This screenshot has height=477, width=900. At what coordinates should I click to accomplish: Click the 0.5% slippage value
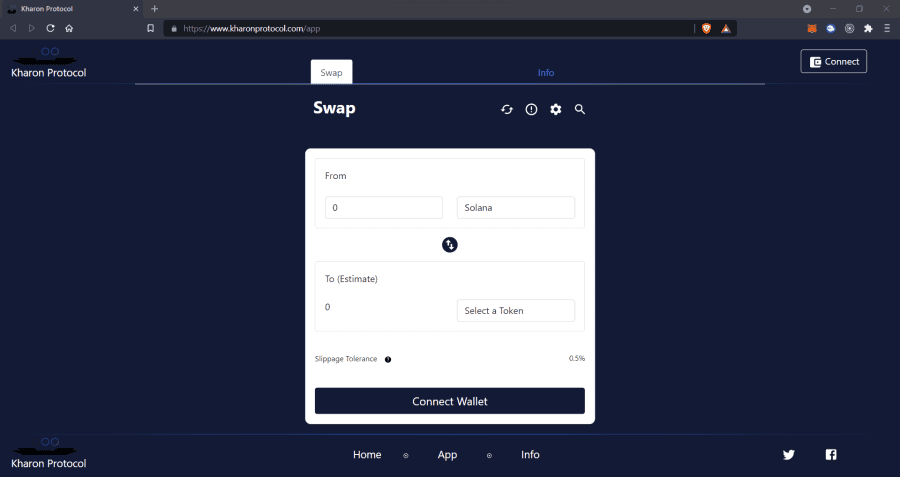click(x=577, y=358)
